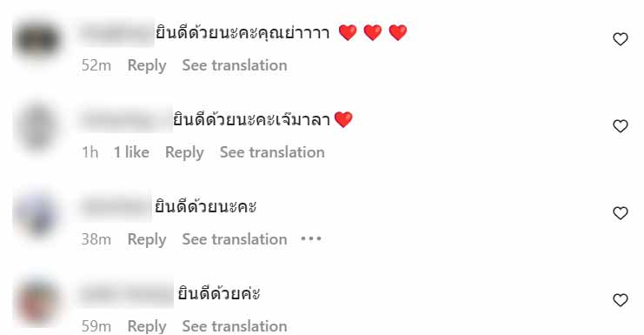
Task: See translation of the 1h comment
Action: point(272,152)
